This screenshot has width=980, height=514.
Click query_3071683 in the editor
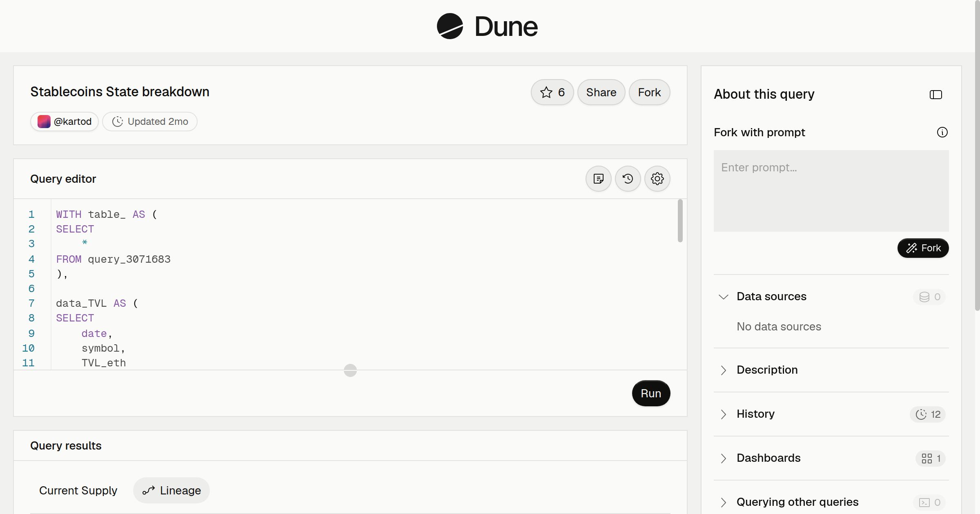[129, 259]
